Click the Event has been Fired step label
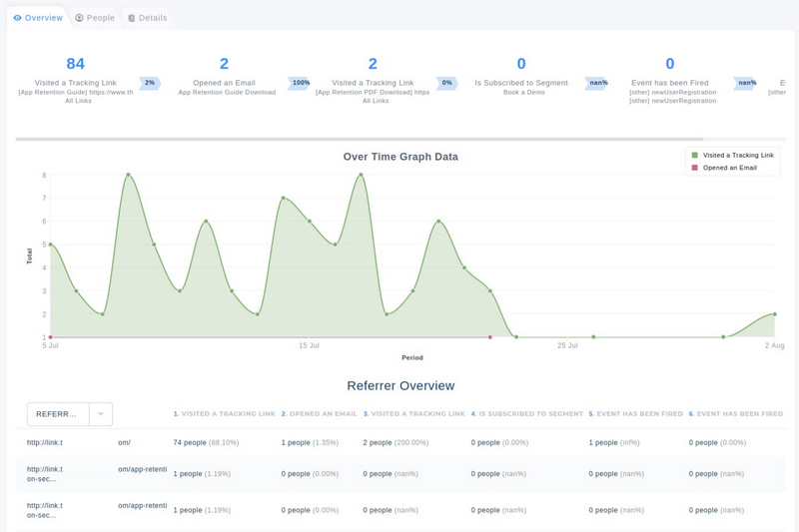This screenshot has width=799, height=532. (669, 83)
